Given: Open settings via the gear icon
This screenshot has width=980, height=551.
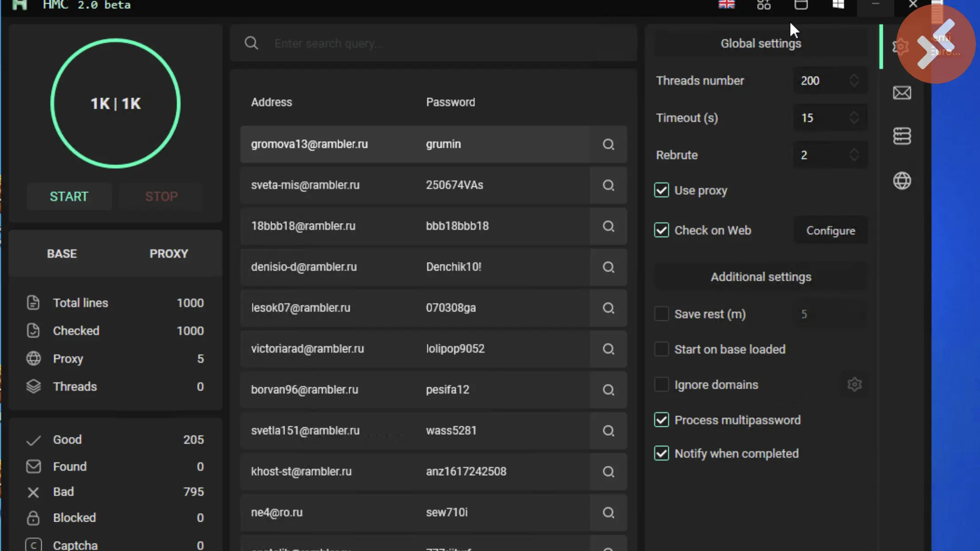Looking at the screenshot, I should pyautogui.click(x=901, y=47).
